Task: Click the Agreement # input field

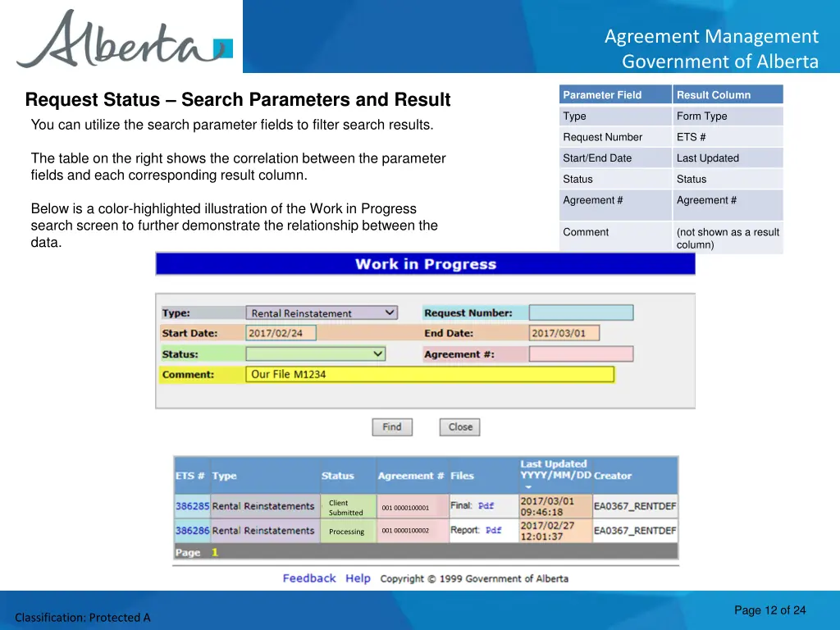Action: (581, 354)
